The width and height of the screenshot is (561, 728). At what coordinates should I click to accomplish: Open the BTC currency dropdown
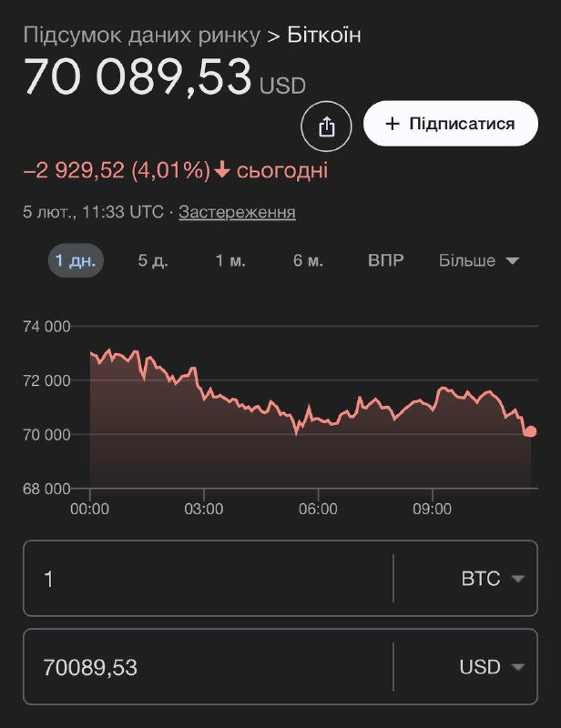493,579
